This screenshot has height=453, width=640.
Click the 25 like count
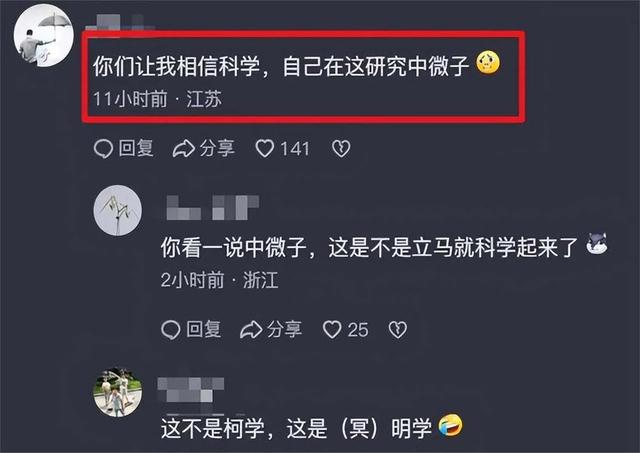tap(358, 329)
